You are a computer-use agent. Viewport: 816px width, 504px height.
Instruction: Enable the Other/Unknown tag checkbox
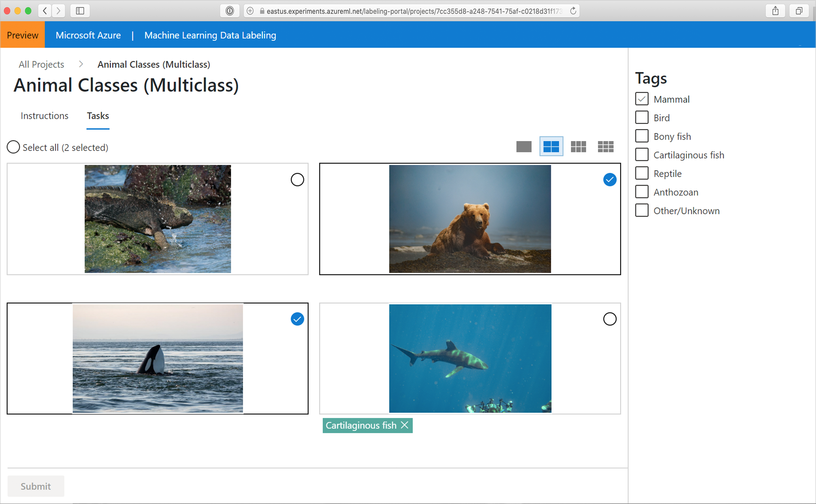[x=642, y=210]
